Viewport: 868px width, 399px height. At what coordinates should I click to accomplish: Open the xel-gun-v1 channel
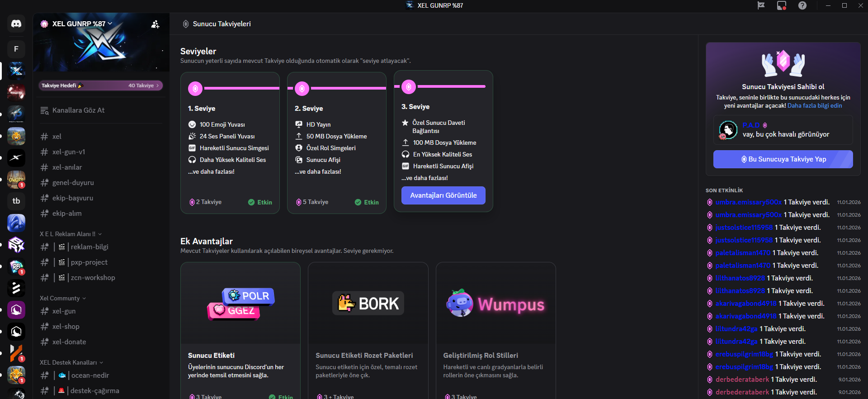click(x=100, y=152)
